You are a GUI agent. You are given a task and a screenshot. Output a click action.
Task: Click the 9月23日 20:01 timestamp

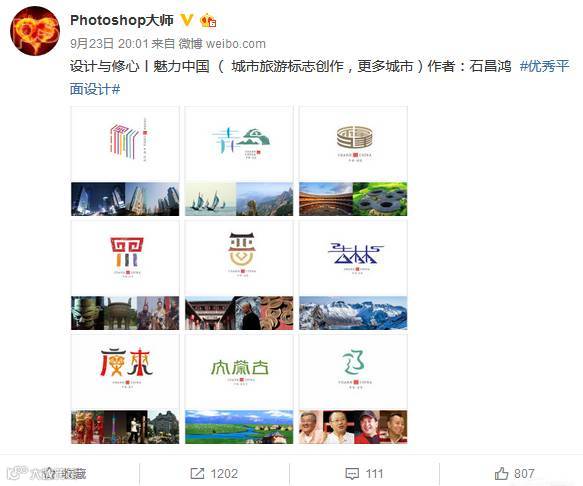[x=109, y=44]
